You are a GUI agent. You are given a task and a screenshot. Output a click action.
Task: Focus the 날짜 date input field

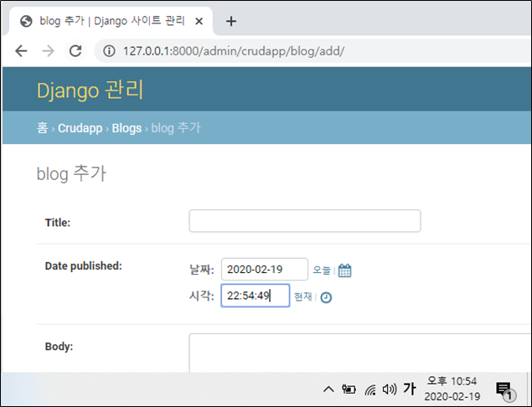(265, 270)
